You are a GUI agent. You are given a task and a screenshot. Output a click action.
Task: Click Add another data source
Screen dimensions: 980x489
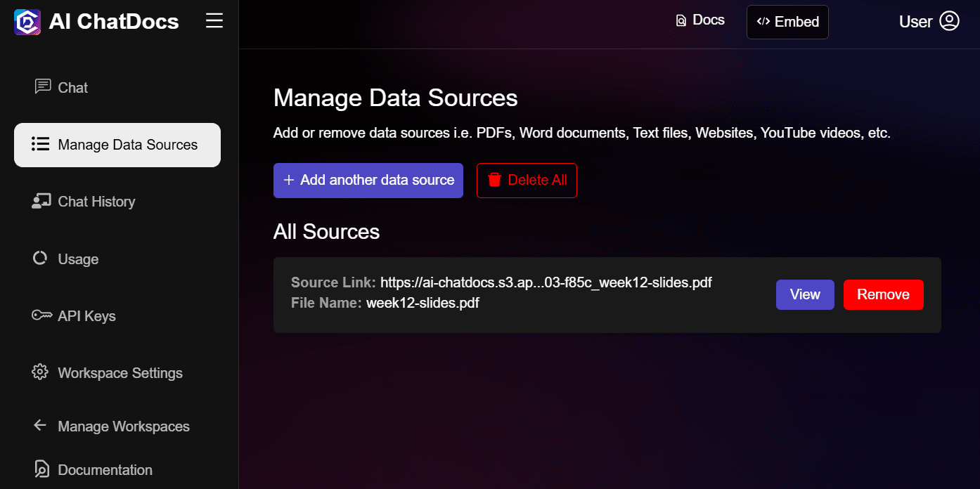368,180
